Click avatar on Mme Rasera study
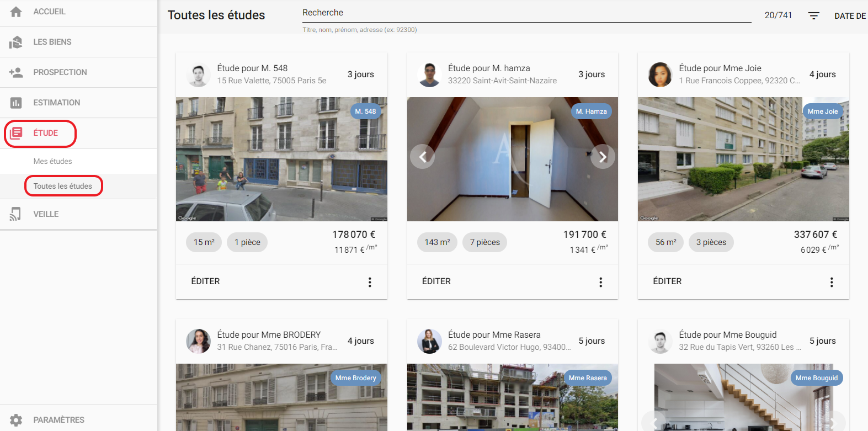 point(429,341)
